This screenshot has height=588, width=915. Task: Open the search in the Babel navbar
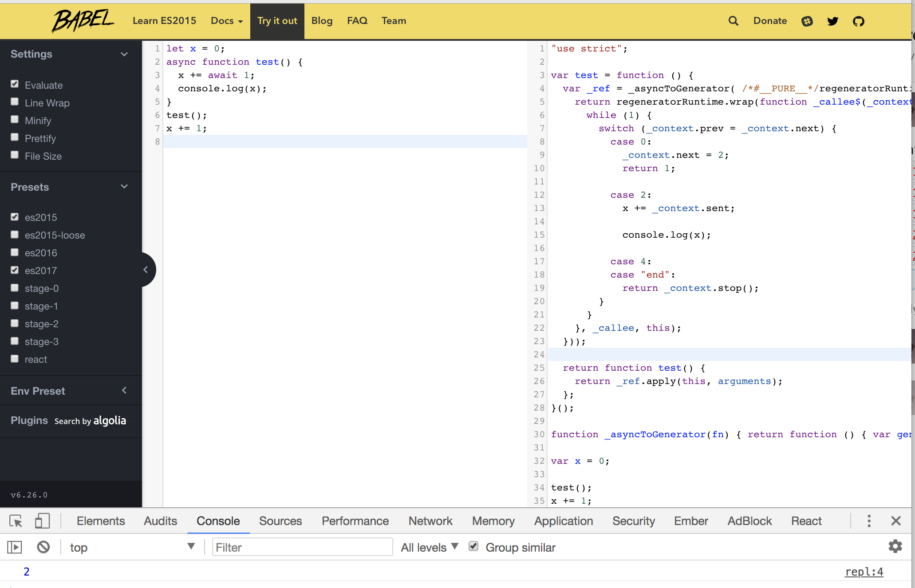point(733,21)
